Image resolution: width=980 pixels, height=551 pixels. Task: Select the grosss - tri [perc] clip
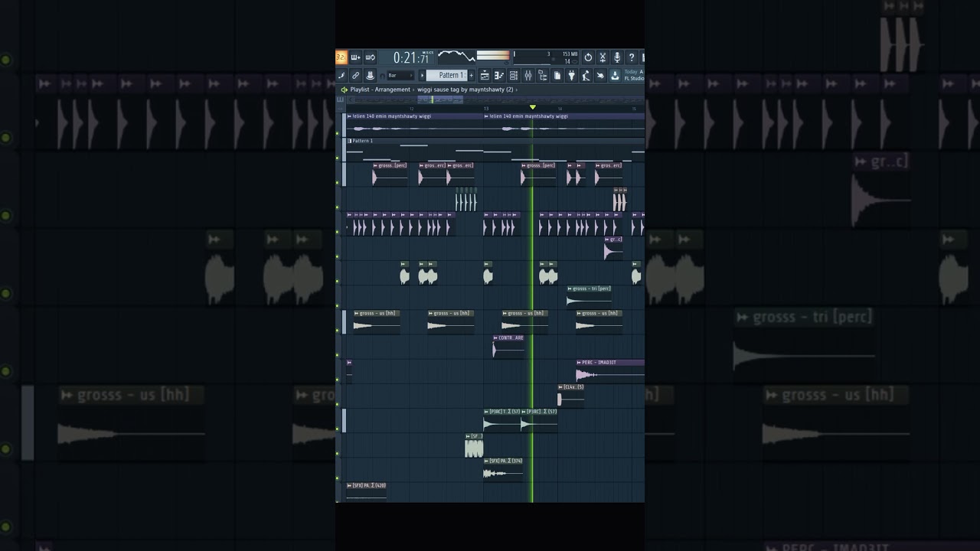click(x=589, y=297)
